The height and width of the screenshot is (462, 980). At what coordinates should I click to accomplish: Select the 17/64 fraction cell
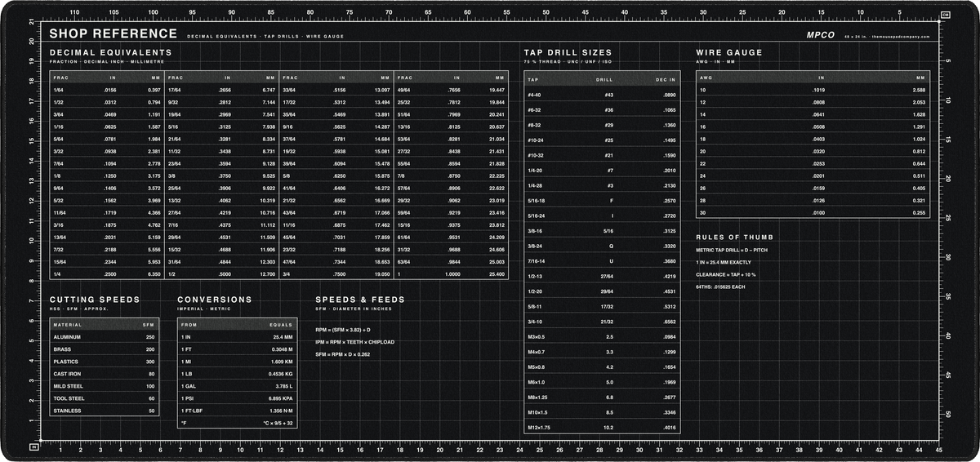click(x=174, y=89)
